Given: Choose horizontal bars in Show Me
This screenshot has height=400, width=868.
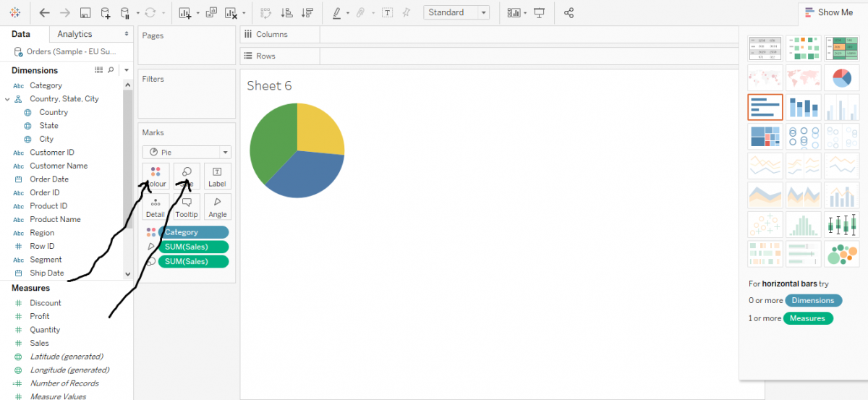Looking at the screenshot, I should pyautogui.click(x=765, y=106).
